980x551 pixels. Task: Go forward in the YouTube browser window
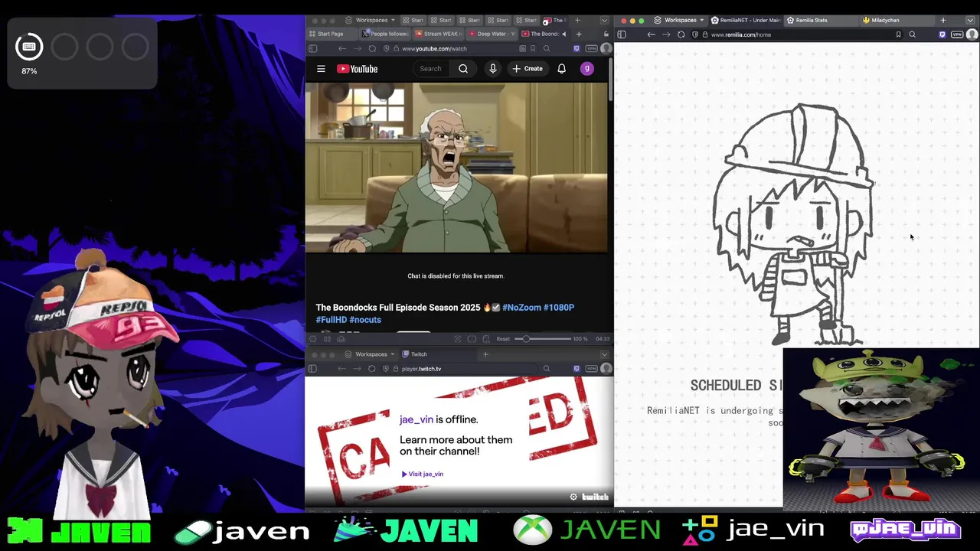(x=358, y=48)
